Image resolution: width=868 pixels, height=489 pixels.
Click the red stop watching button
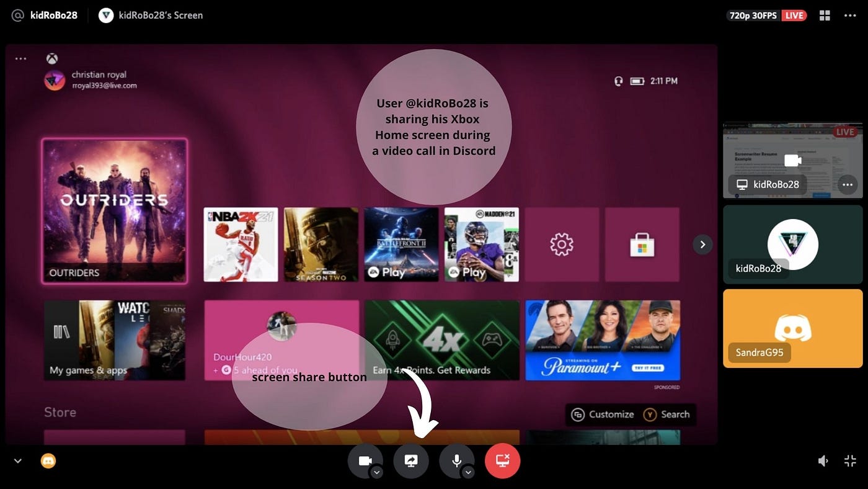502,460
